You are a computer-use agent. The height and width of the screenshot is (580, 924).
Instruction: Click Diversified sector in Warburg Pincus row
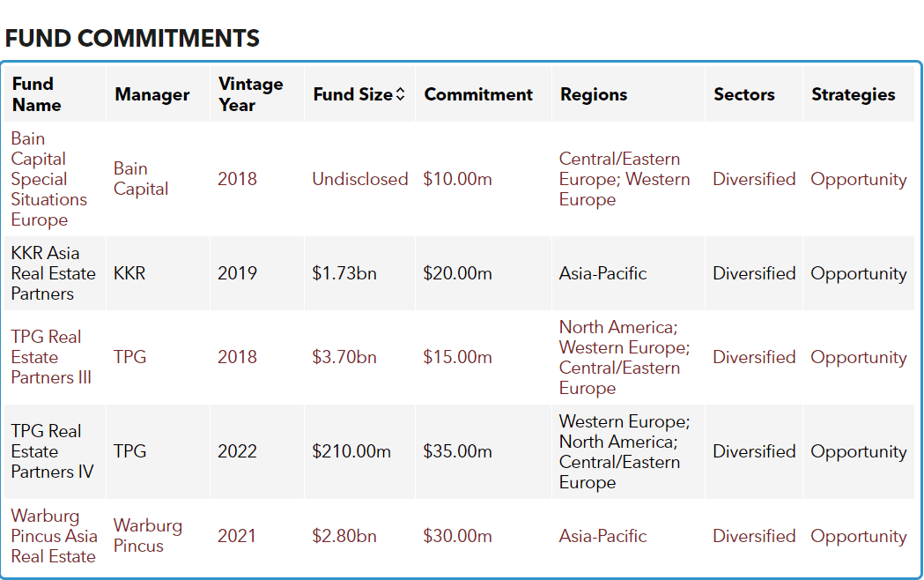754,536
